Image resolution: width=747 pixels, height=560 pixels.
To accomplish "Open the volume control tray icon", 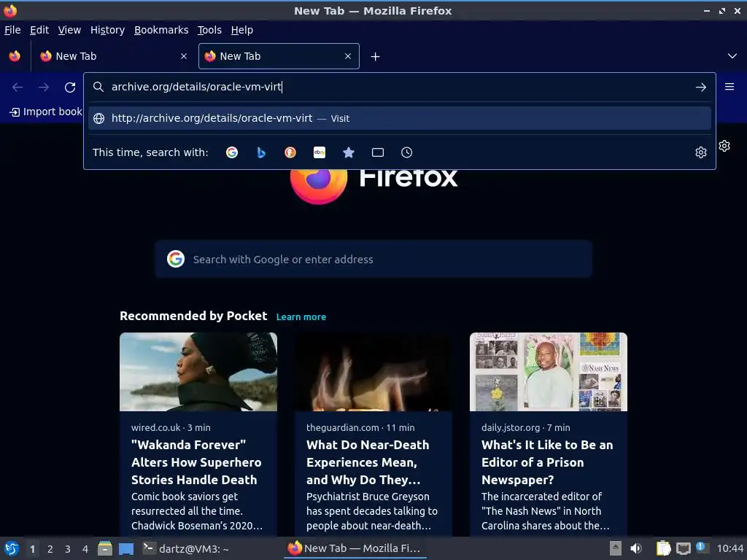I will [x=636, y=548].
